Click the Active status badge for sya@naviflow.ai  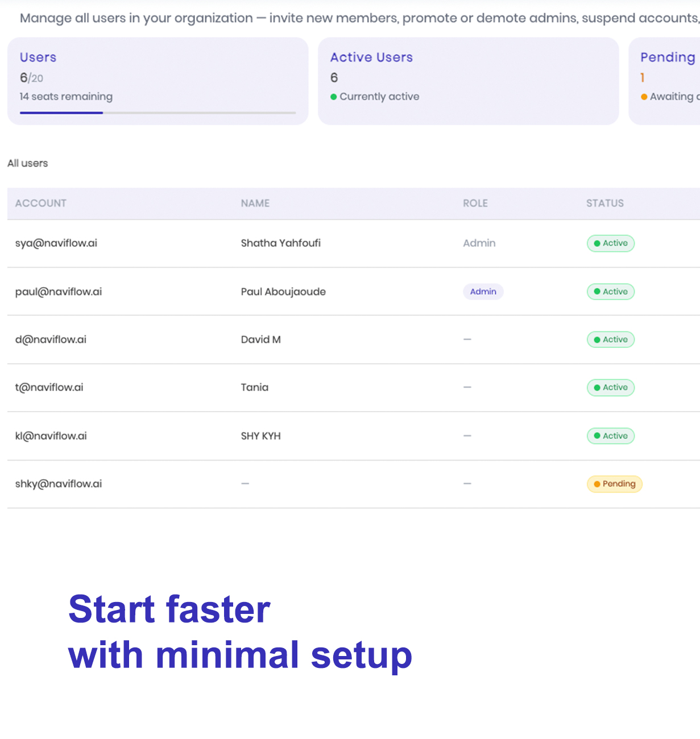(610, 243)
